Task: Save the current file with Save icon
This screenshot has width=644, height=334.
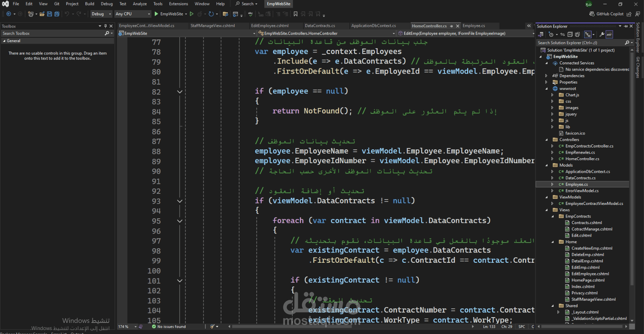Action: click(49, 14)
